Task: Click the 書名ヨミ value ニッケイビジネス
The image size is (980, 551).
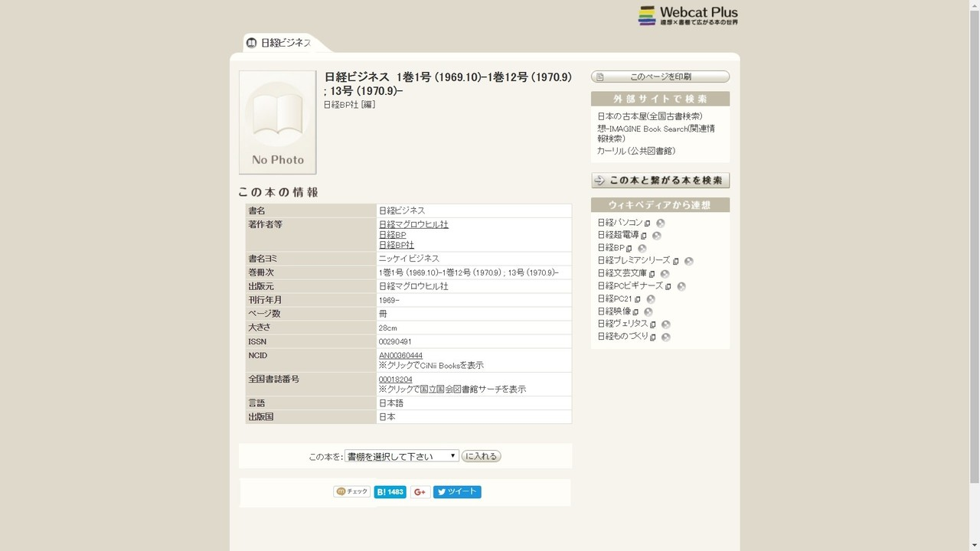Action: coord(409,259)
